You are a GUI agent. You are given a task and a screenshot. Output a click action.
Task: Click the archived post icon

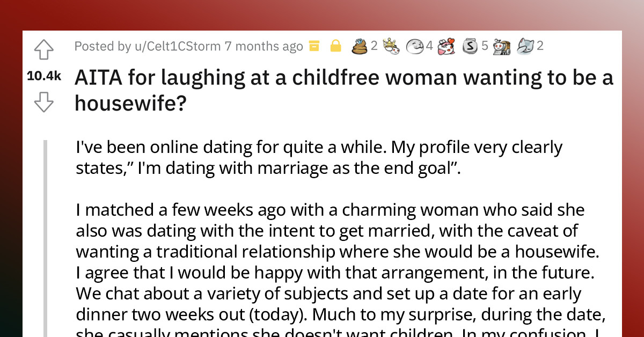313,46
